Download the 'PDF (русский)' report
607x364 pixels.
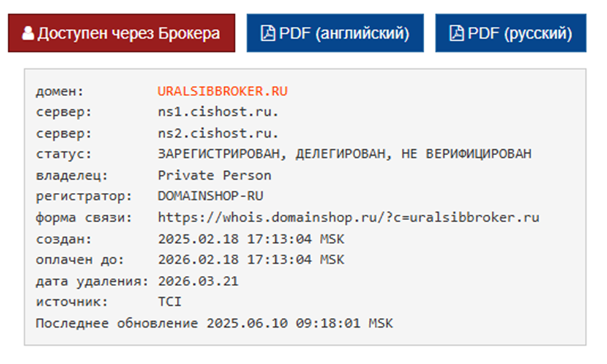[x=510, y=33]
